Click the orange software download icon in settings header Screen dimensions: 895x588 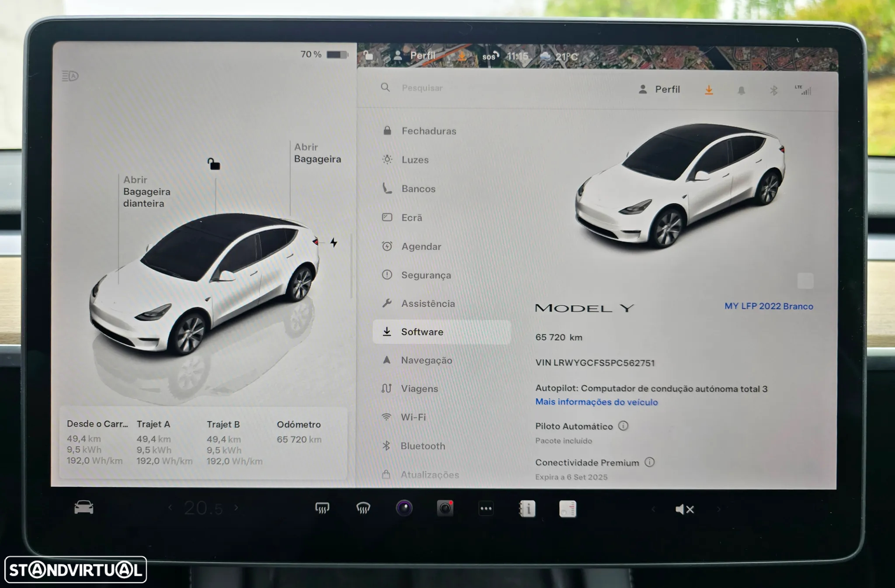(709, 90)
